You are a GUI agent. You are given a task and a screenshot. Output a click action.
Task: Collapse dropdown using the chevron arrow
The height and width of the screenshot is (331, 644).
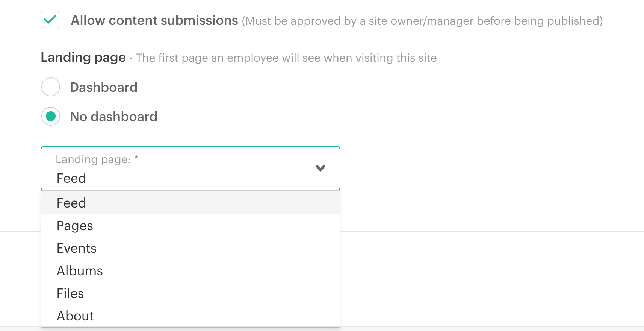pyautogui.click(x=320, y=168)
